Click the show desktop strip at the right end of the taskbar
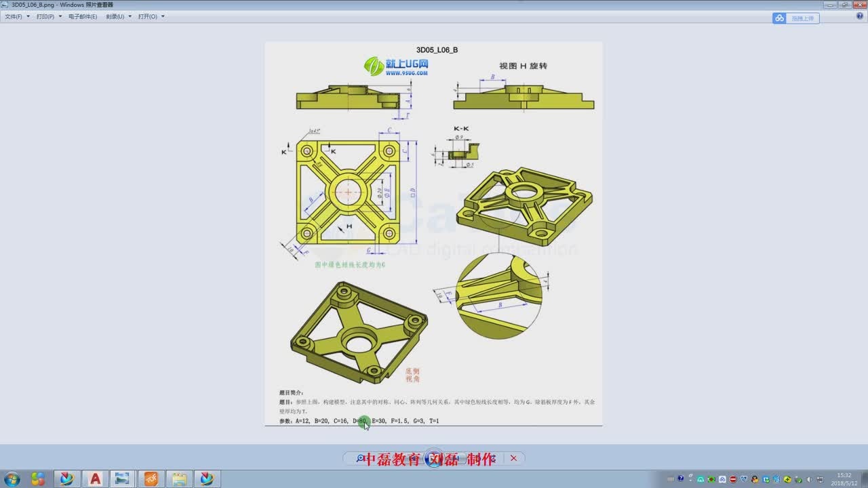Image resolution: width=868 pixels, height=488 pixels. tap(864, 479)
